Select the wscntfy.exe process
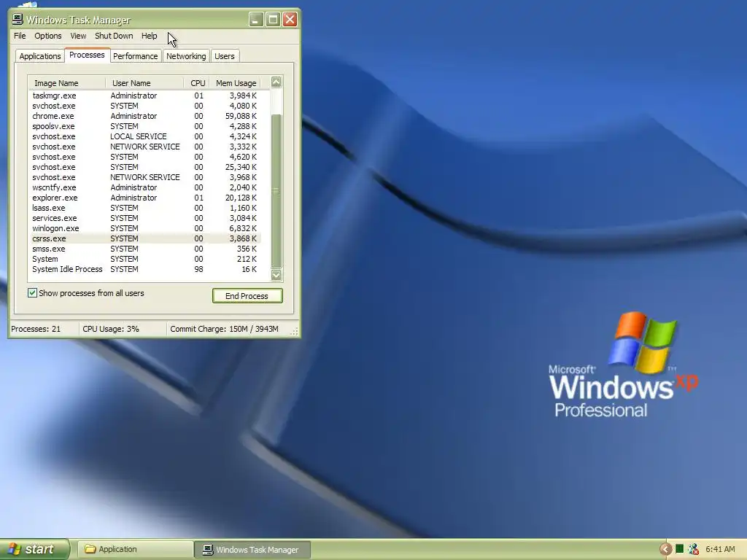 point(145,187)
